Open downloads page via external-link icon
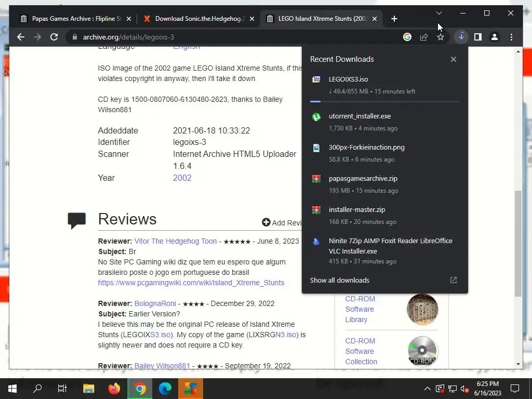The height and width of the screenshot is (399, 532). coord(453,280)
